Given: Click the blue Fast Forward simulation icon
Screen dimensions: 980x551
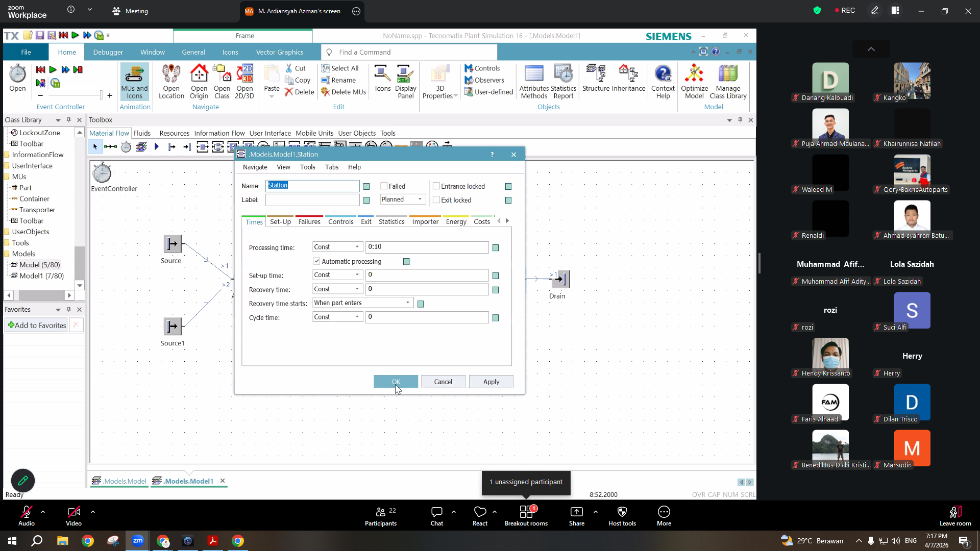Looking at the screenshot, I should pyautogui.click(x=65, y=70).
